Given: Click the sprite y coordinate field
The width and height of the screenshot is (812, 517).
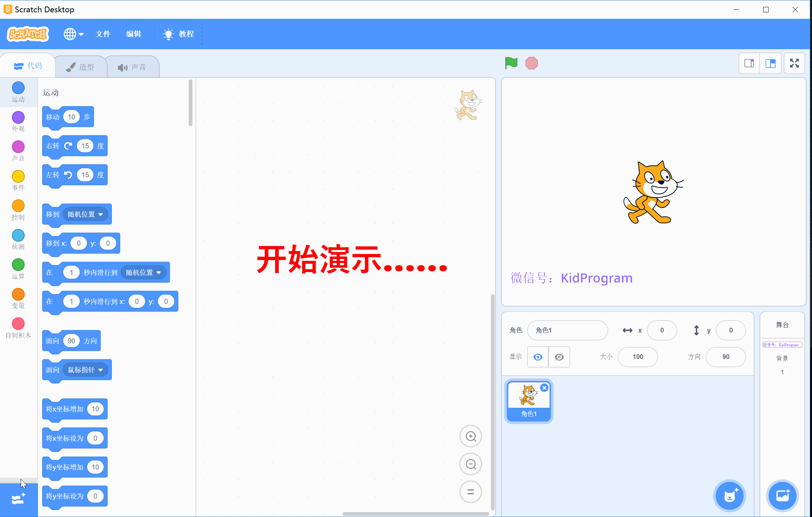Looking at the screenshot, I should 731,330.
